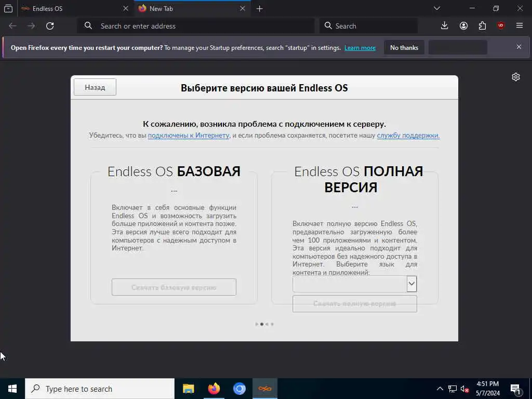Open the muted volume tray icon
The image size is (532, 399).
click(464, 389)
